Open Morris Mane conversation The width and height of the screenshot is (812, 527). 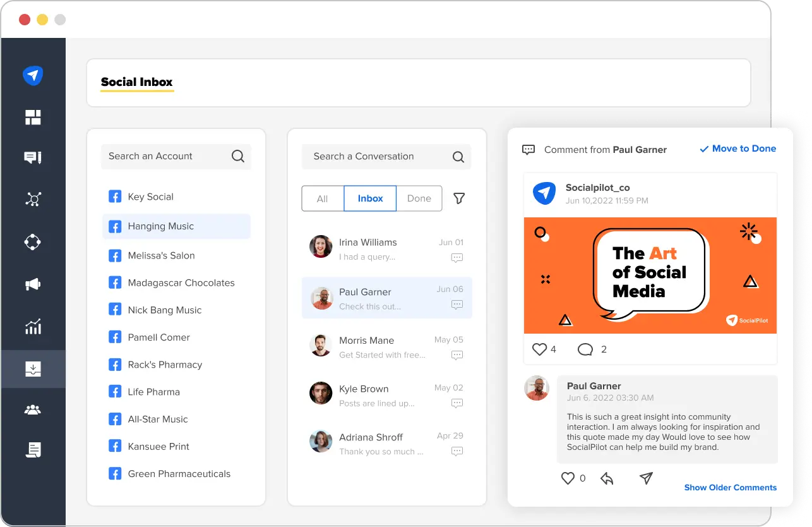(386, 346)
